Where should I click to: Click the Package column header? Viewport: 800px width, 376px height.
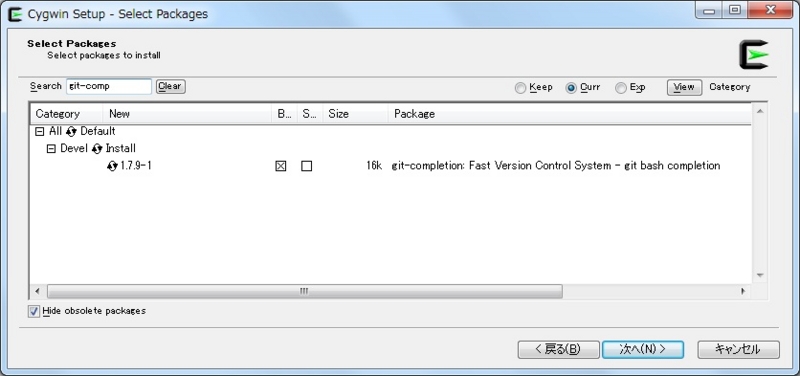[570, 114]
